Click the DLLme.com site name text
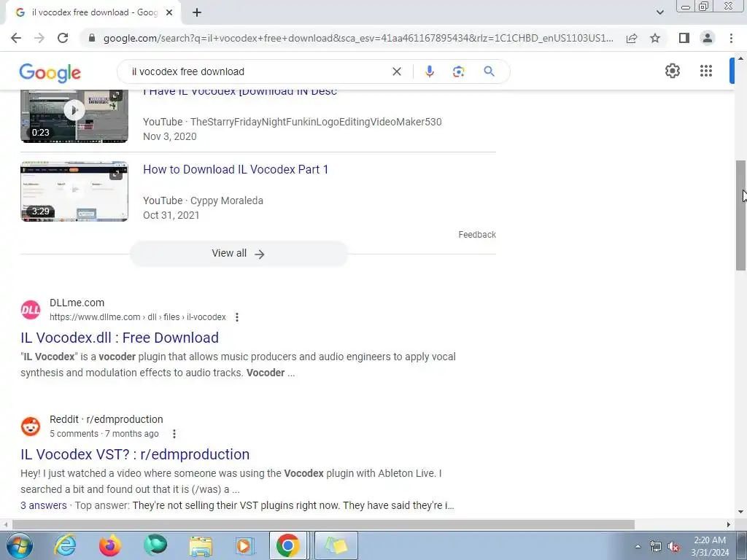The image size is (747, 560). click(x=77, y=303)
